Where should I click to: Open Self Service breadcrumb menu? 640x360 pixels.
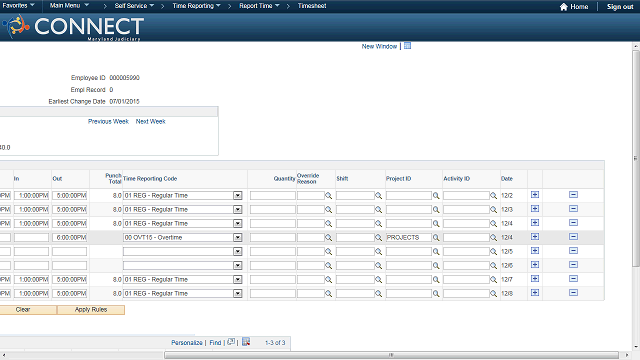[x=134, y=6]
